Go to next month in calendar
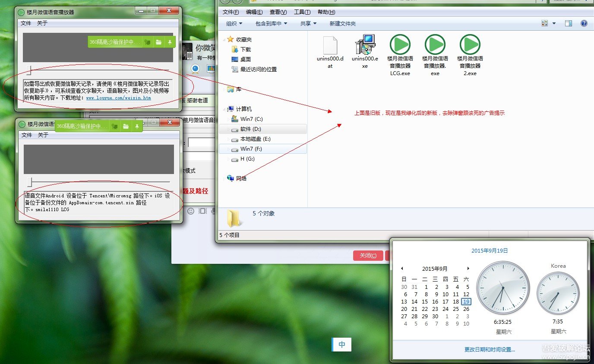The height and width of the screenshot is (364, 594). click(x=468, y=269)
